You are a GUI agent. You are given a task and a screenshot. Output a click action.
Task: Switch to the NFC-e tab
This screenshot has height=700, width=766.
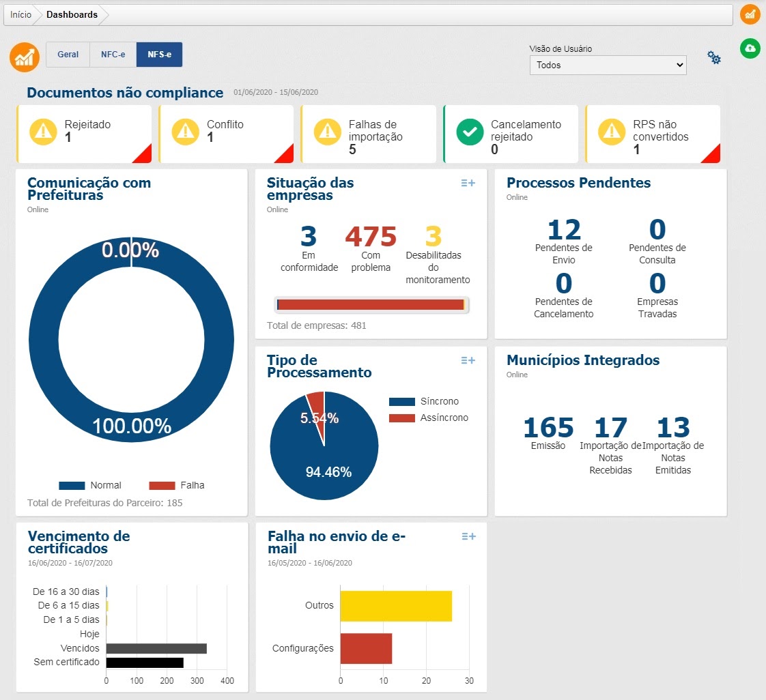(113, 55)
